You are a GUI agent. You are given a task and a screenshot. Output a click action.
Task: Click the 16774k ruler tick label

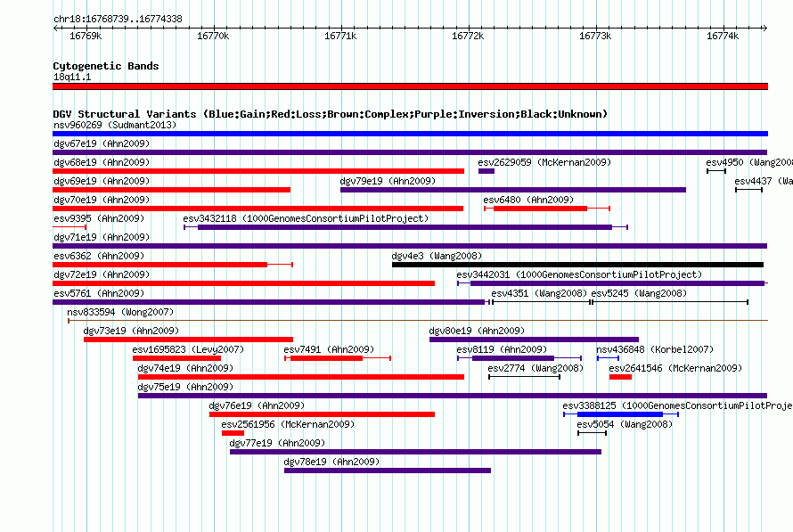pos(723,36)
